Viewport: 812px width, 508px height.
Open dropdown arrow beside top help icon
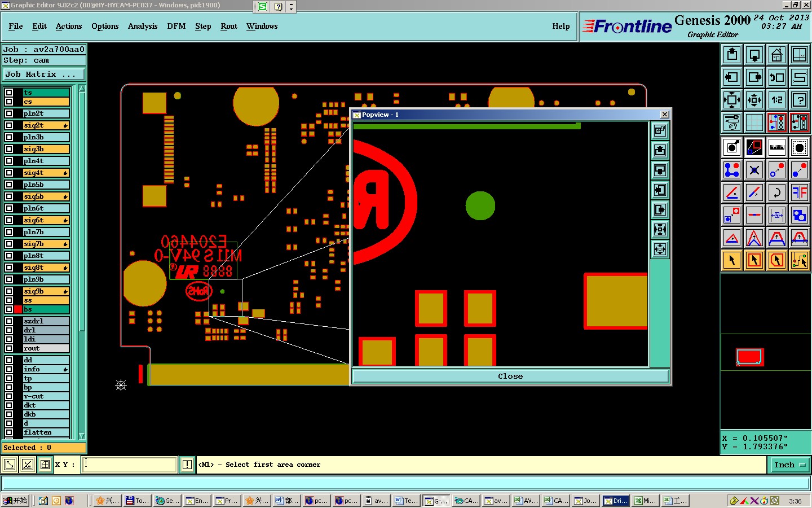pos(291,7)
